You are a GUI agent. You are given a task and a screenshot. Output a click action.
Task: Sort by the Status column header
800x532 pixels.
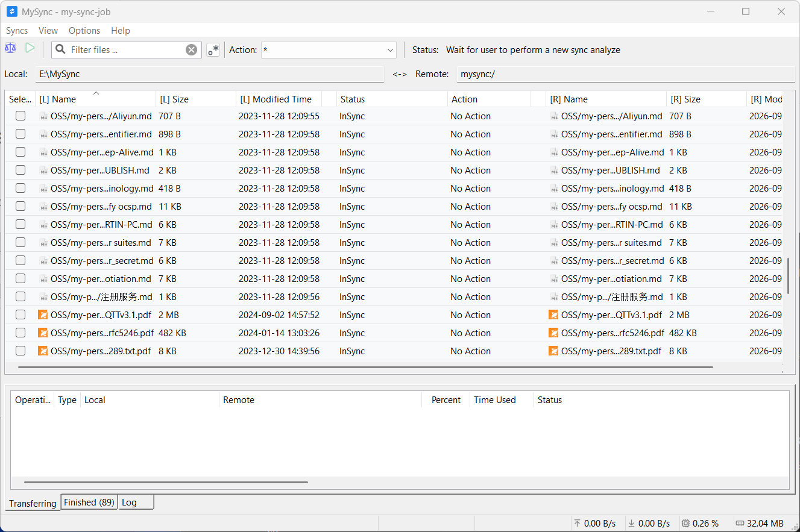pyautogui.click(x=392, y=99)
